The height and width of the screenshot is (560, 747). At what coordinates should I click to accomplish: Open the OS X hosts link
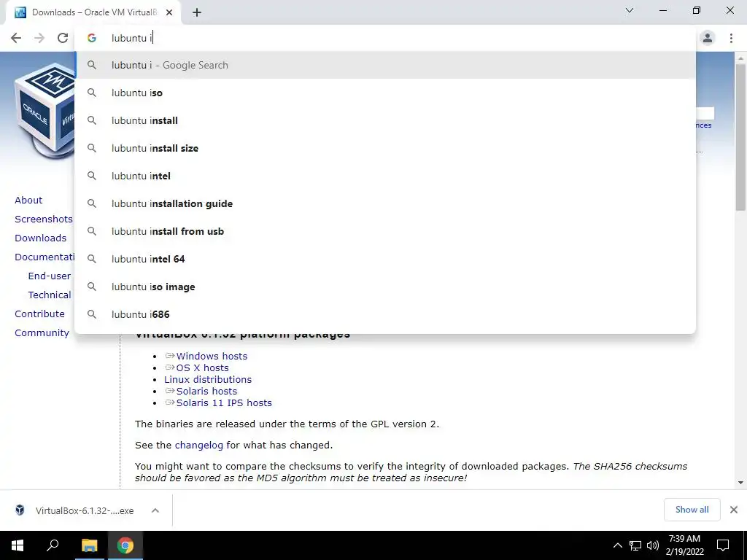pos(203,367)
